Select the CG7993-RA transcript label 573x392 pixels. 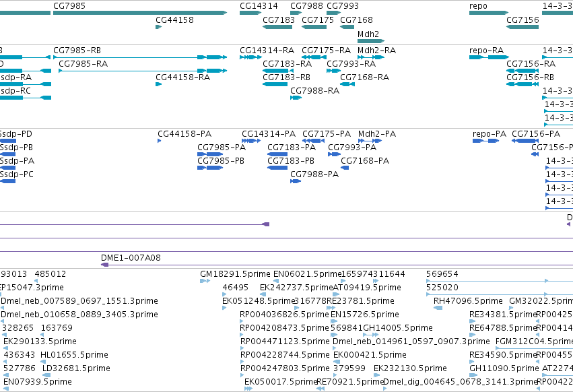tap(351, 64)
